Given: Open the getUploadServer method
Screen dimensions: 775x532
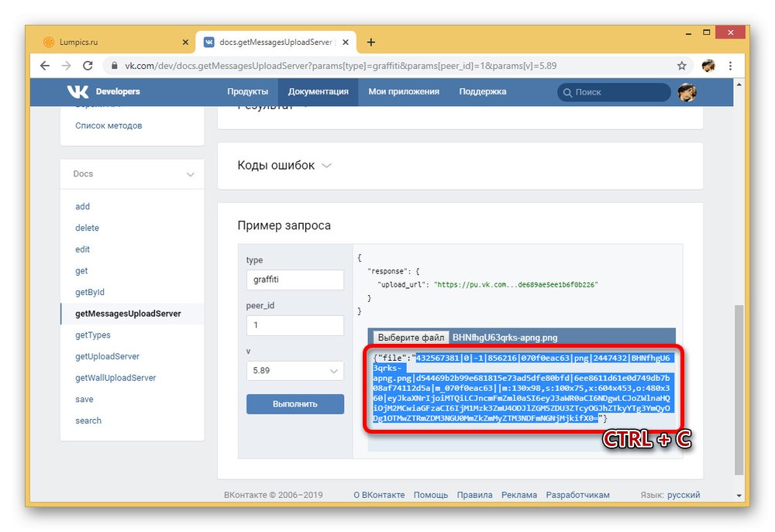Looking at the screenshot, I should 107,356.
